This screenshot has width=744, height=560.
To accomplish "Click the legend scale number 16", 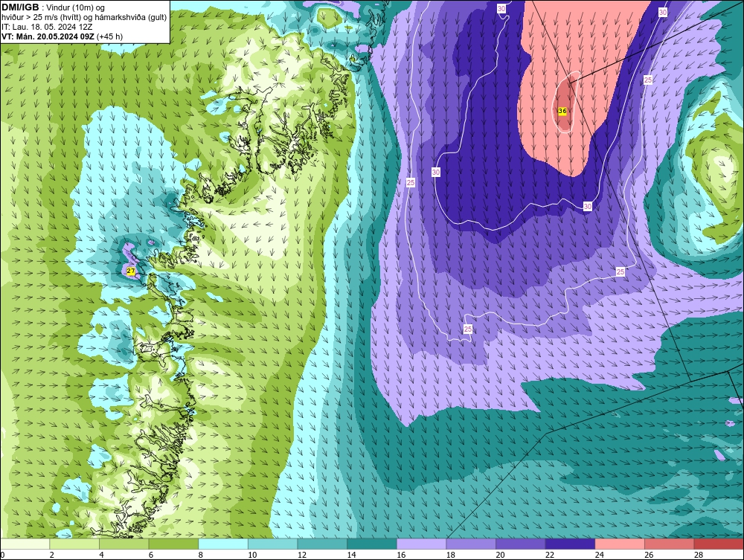I will [401, 555].
